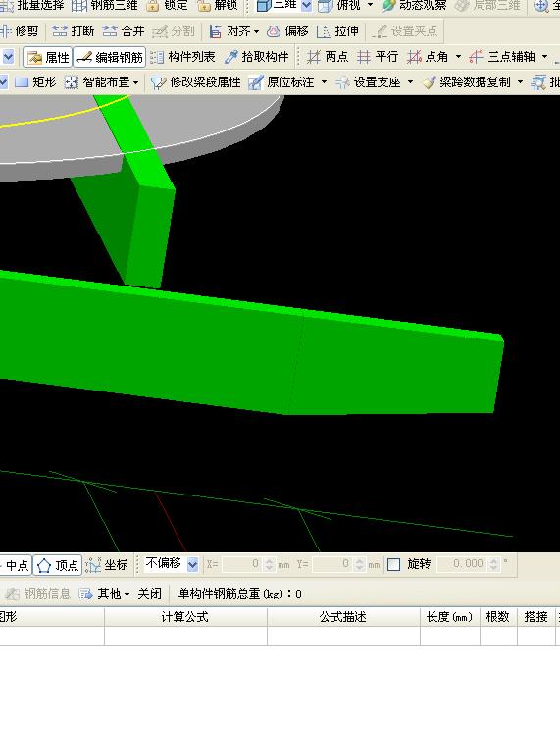This screenshot has height=729, width=560.
Task: Expand the 原位标注 dropdown arrow
Action: pos(324,82)
